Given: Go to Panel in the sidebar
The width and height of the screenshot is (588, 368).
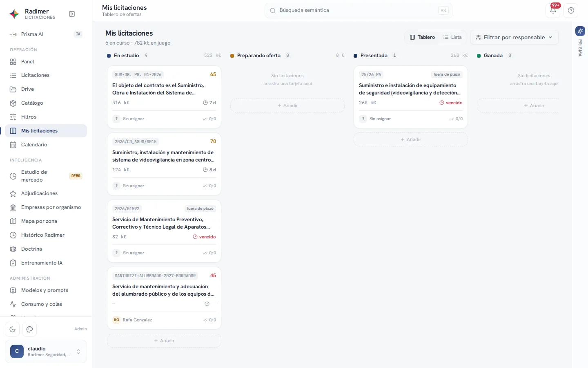Looking at the screenshot, I should pyautogui.click(x=46, y=62).
